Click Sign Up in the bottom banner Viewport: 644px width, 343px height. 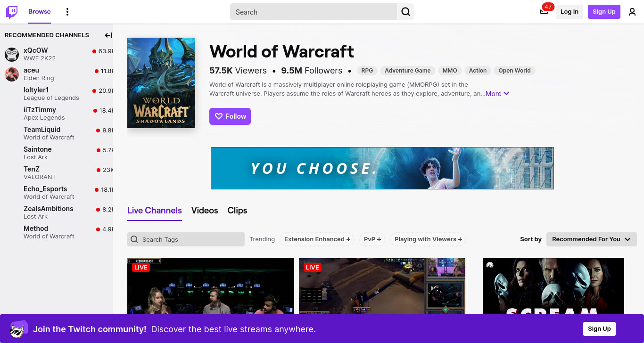tap(599, 329)
